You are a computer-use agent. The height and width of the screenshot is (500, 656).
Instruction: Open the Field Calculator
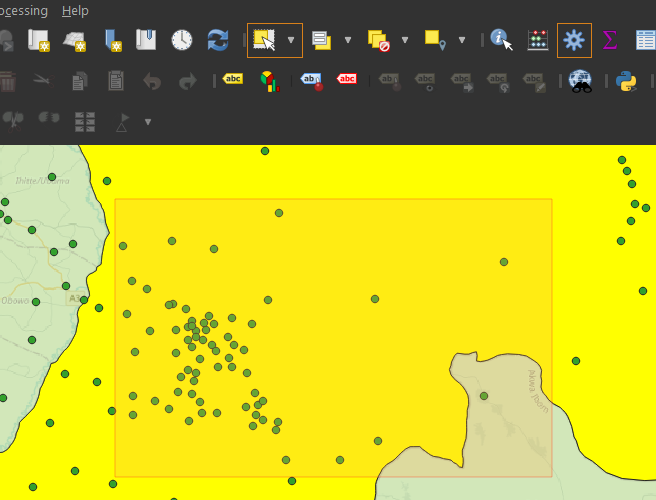(x=538, y=40)
